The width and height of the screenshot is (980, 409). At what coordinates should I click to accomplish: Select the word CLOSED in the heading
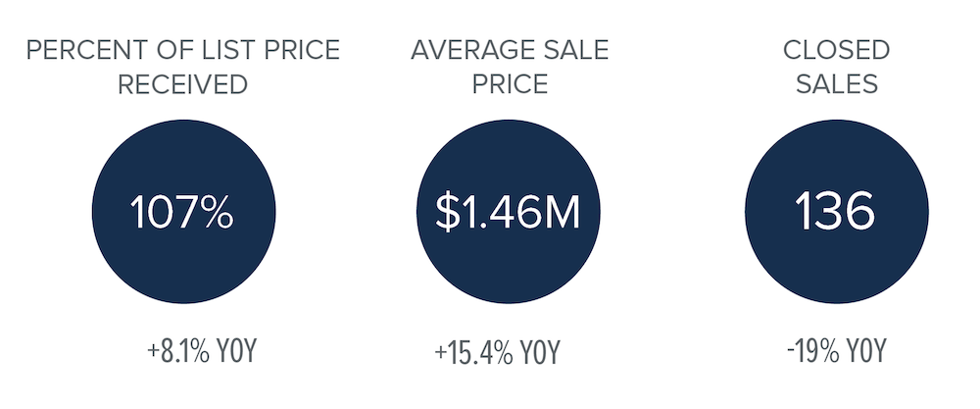[x=836, y=50]
